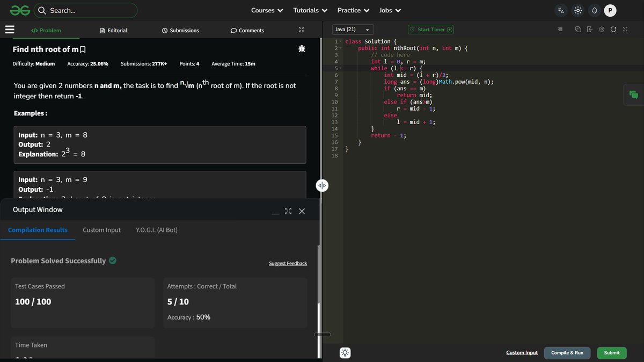This screenshot has height=362, width=644.
Task: Open the notifications bell
Action: click(x=594, y=10)
